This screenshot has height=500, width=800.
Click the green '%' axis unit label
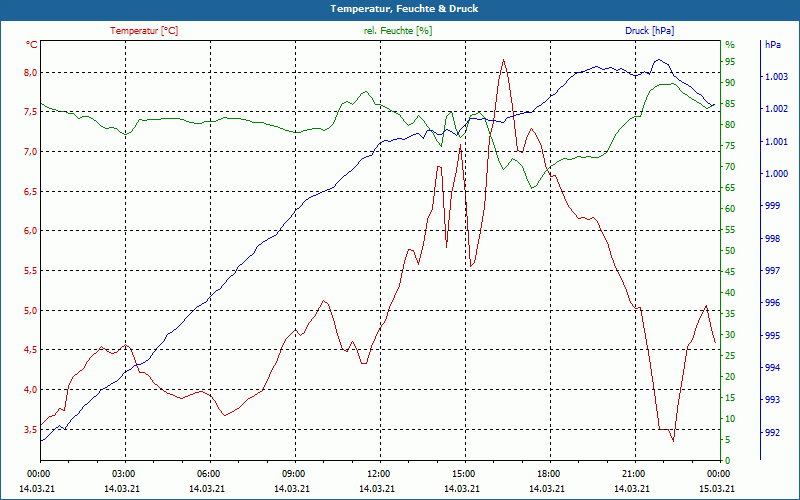pyautogui.click(x=730, y=45)
